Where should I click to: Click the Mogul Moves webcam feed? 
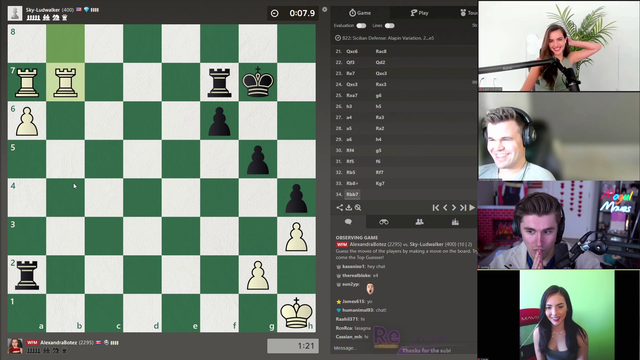(559, 225)
